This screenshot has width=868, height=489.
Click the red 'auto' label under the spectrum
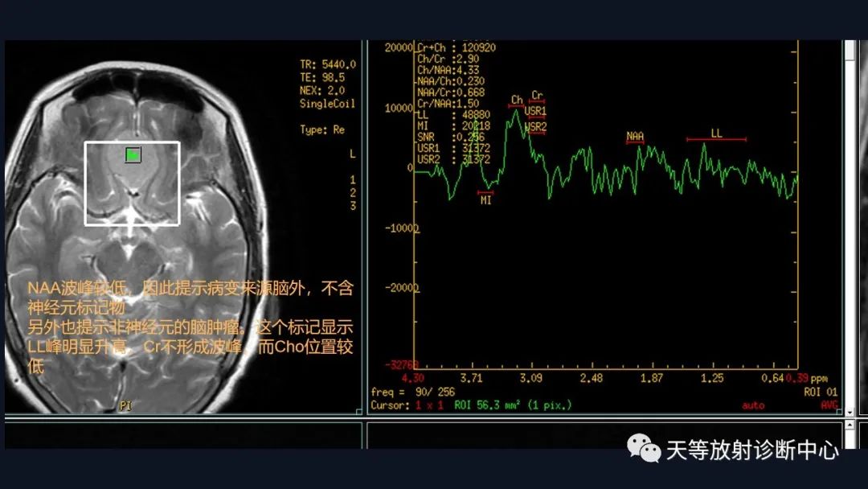[753, 405]
